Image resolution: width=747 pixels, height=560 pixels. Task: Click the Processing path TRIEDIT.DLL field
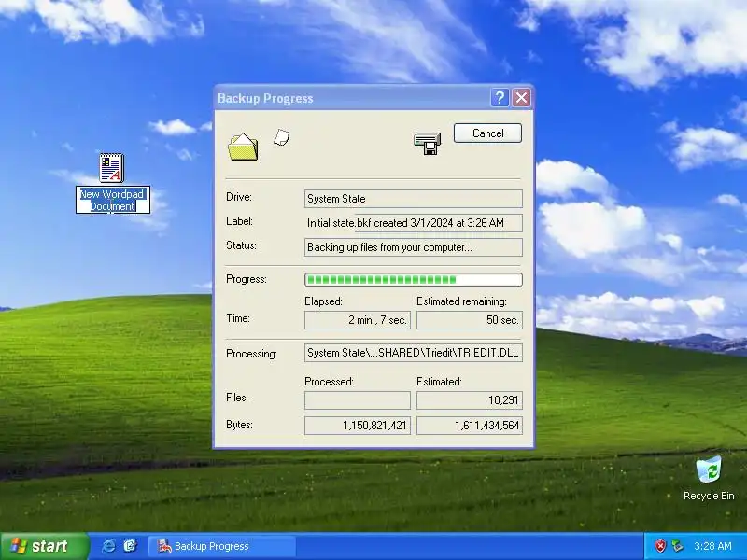click(413, 353)
